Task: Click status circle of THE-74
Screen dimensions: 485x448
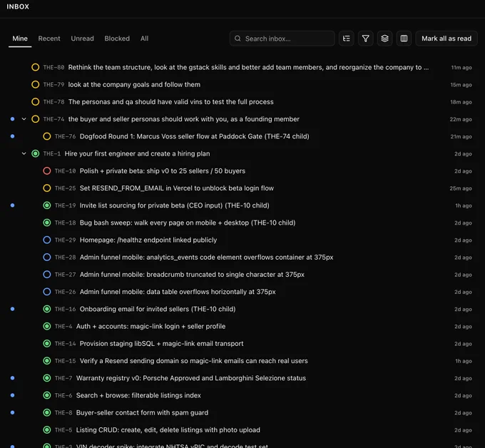Action: pos(35,119)
